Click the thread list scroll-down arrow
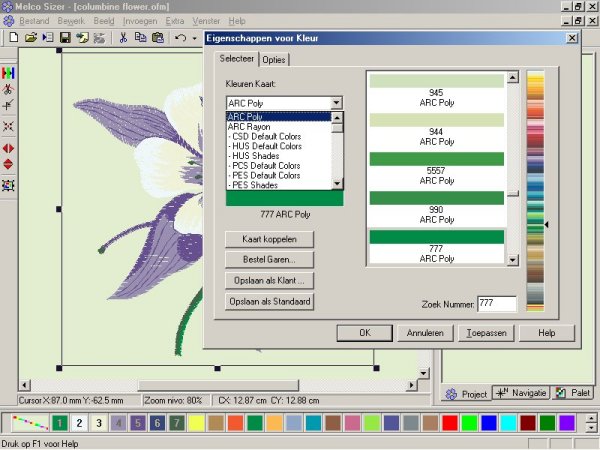The height and width of the screenshot is (450, 600). (x=513, y=260)
